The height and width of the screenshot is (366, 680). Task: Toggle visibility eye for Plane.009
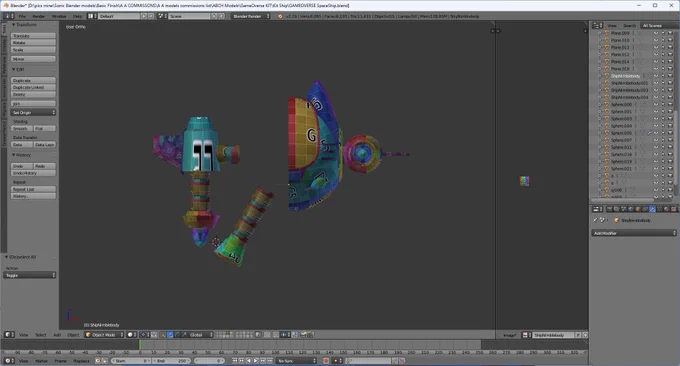click(x=656, y=33)
